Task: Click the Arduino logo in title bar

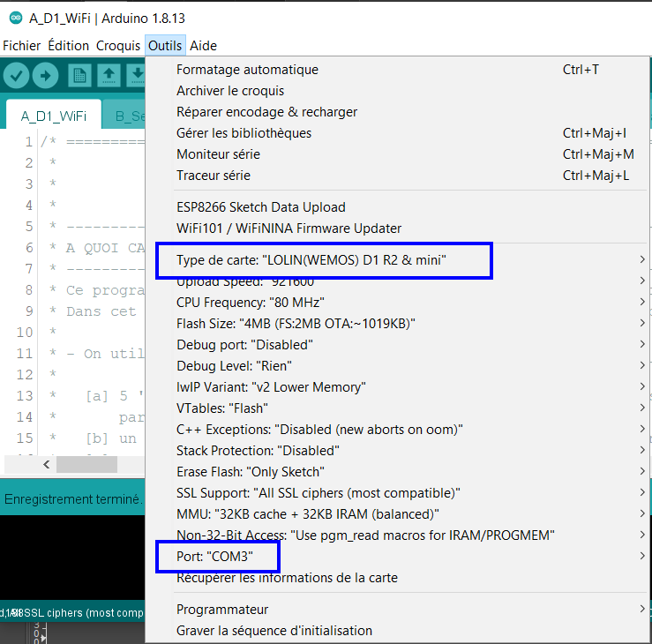Action: [13, 18]
